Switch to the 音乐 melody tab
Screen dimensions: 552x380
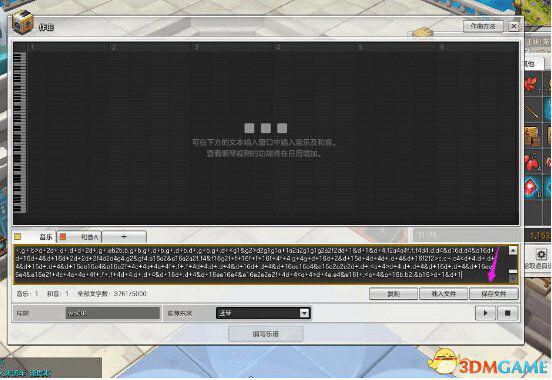(x=34, y=237)
